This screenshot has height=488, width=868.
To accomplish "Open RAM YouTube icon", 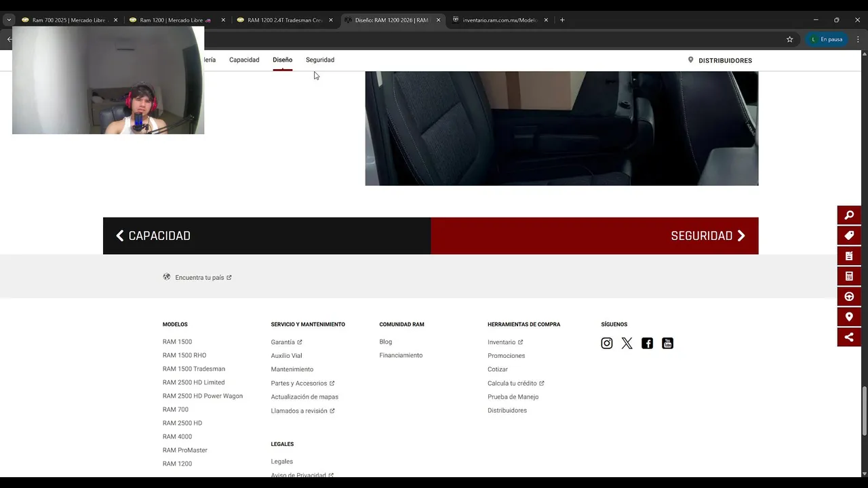I will pos(668,343).
